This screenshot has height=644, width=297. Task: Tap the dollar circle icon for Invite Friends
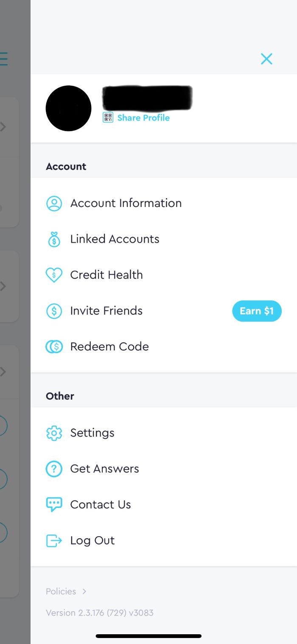point(54,311)
